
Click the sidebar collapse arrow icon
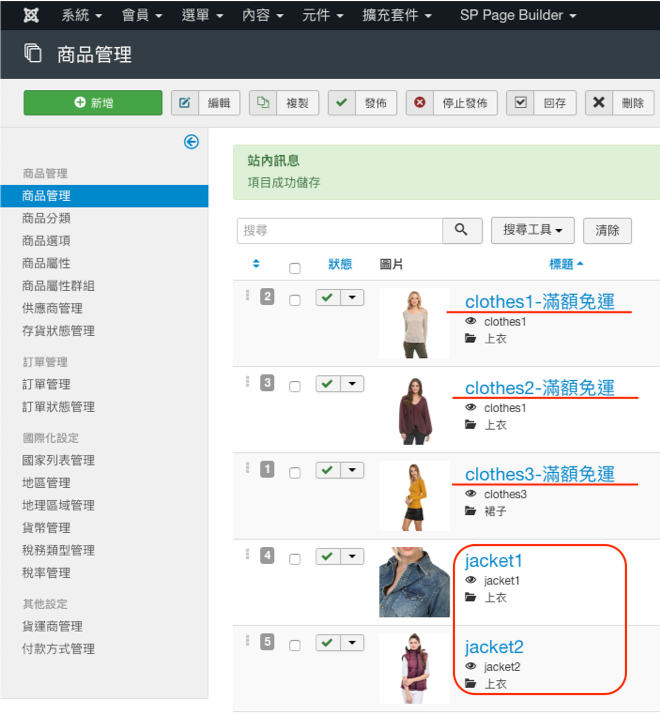pos(191,142)
